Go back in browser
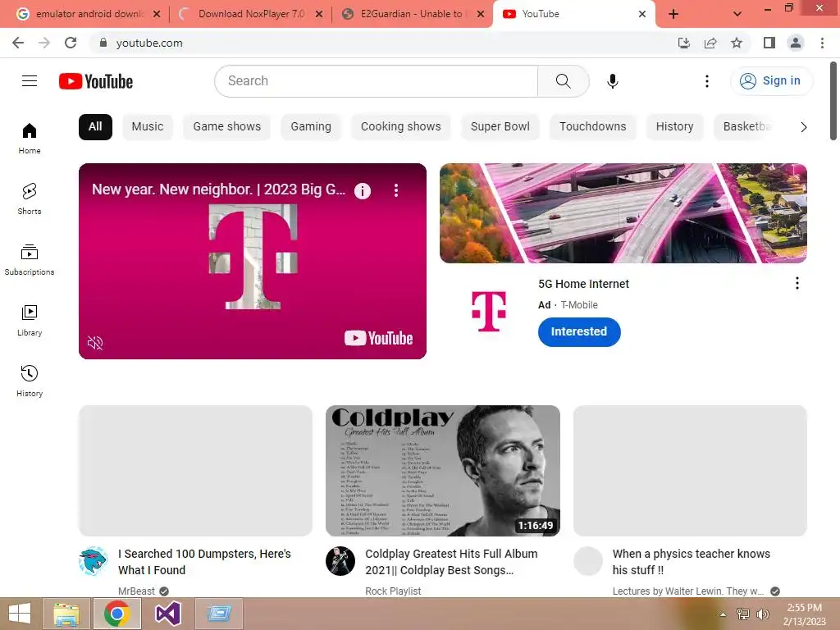This screenshot has height=630, width=840. (x=18, y=43)
